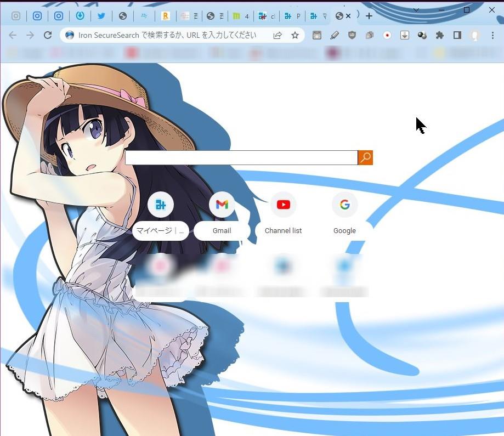The image size is (504, 436).
Task: Switch to the tab labeled マ
Action: [x=319, y=16]
